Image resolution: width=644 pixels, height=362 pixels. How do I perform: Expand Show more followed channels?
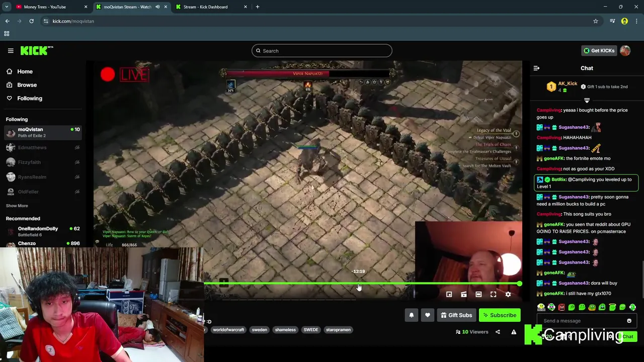point(17,206)
